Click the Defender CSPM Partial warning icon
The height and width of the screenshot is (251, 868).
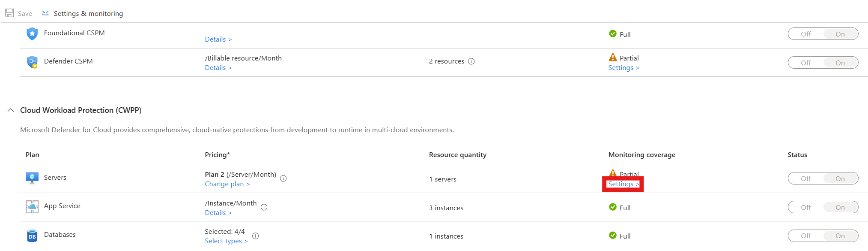tap(613, 57)
